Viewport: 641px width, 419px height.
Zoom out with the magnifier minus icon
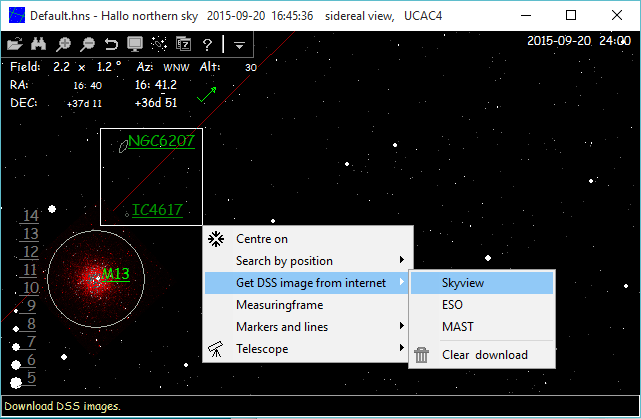[x=87, y=44]
